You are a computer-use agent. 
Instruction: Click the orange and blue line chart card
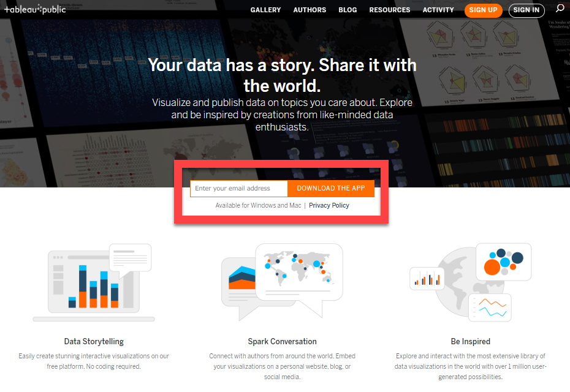click(490, 307)
